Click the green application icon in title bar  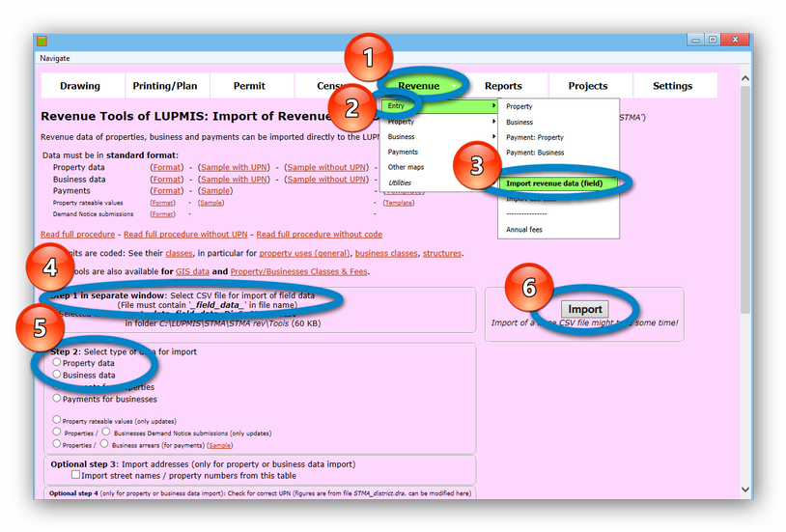pyautogui.click(x=42, y=41)
